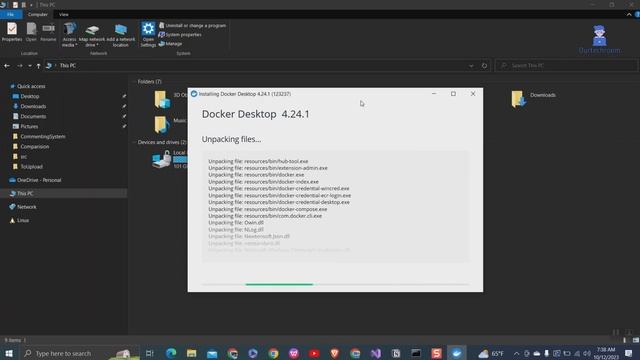
Task: Click the Docker installer progress bar
Action: point(335,284)
